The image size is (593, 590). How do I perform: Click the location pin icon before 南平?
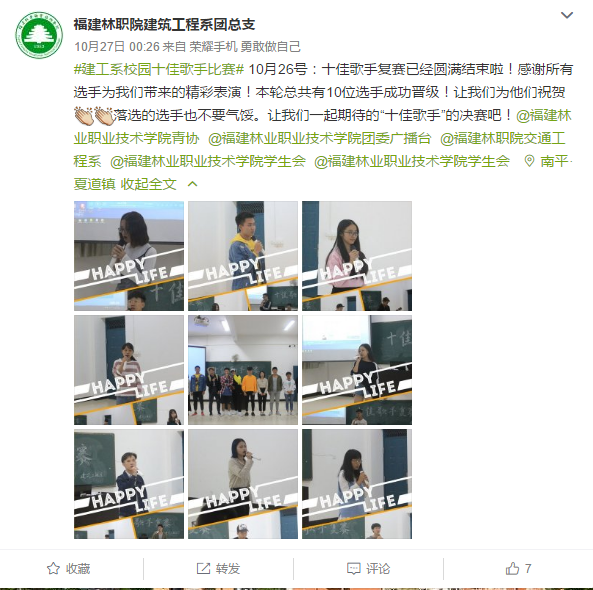point(529,161)
